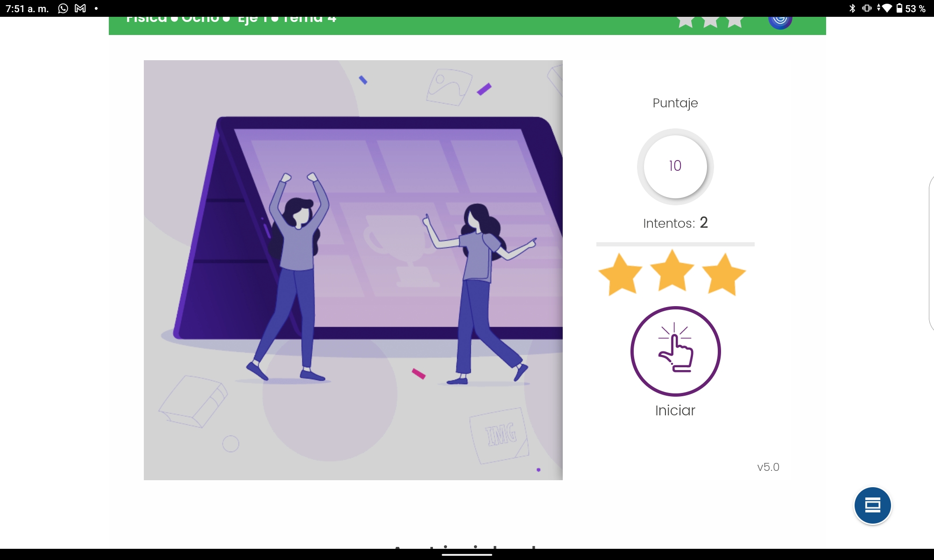Click the first gold star
The height and width of the screenshot is (560, 934).
(x=621, y=275)
